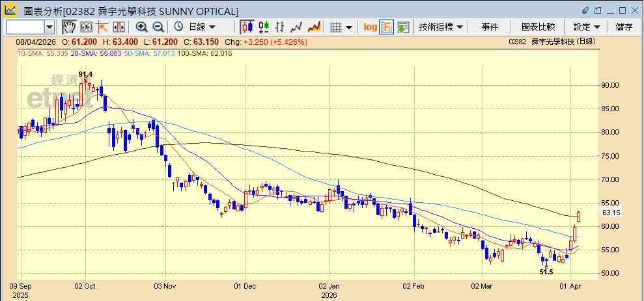Open the 設定 settings dropdown
This screenshot has height=301, width=644.
coord(587,27)
